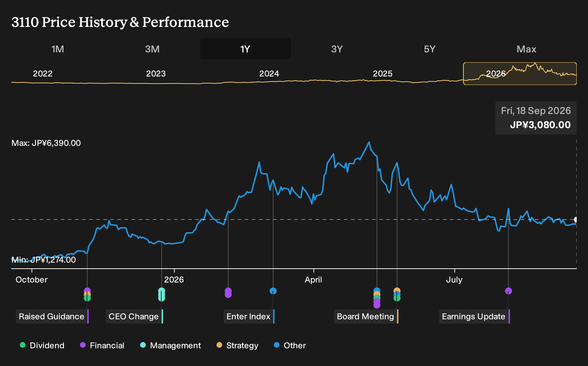Click the orange Strategy legend dot
The image size is (588, 366).
click(219, 345)
